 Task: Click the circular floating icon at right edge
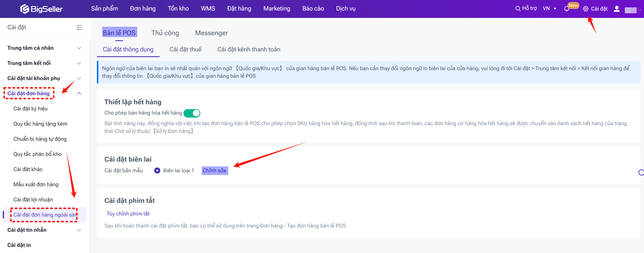641,173
